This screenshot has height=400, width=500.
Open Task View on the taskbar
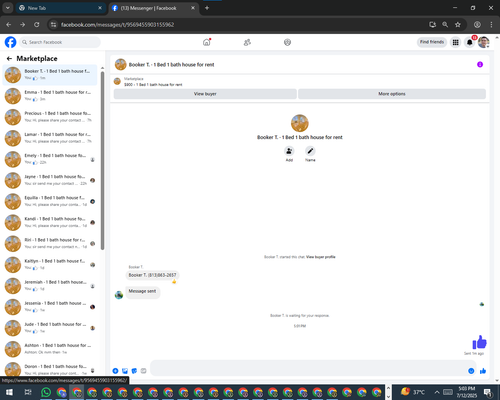pos(28,392)
